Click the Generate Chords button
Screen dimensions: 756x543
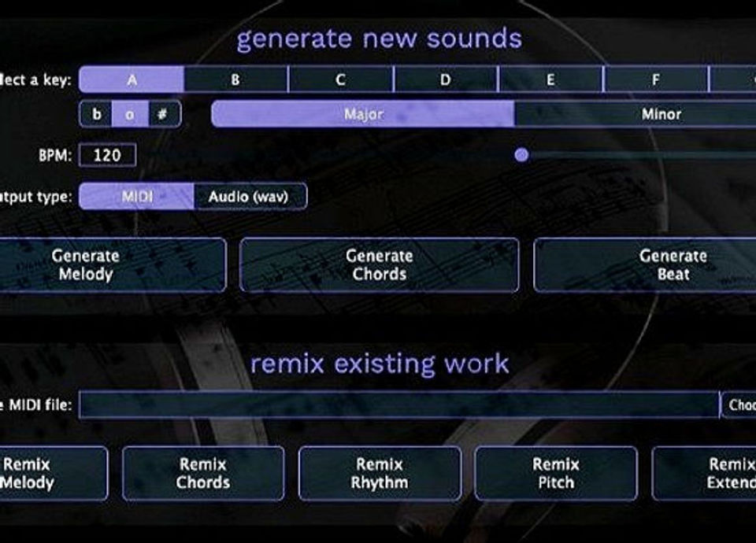tap(380, 265)
